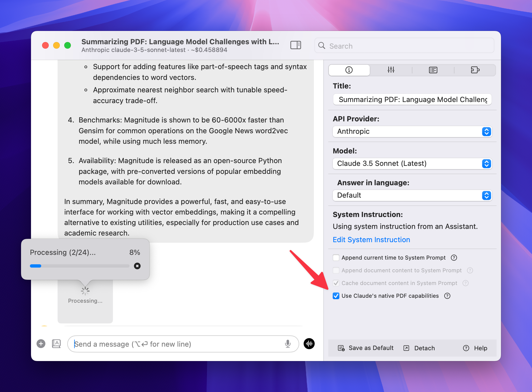Open Answer in language dropdown
532x392 pixels.
(412, 195)
